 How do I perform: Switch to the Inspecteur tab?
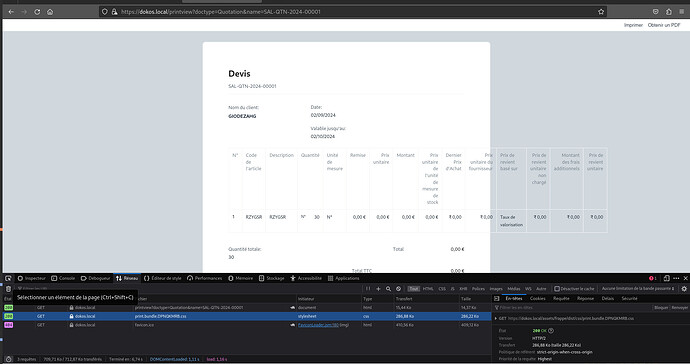coord(31,278)
